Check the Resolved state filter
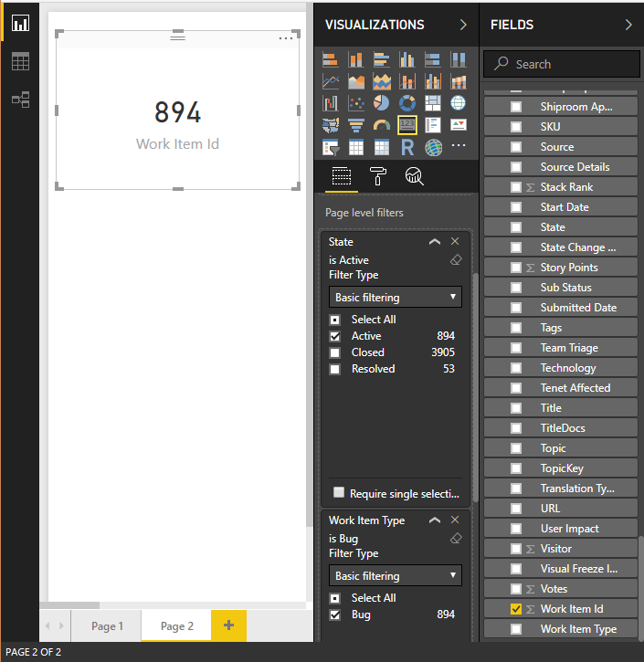The width and height of the screenshot is (644, 662). (335, 369)
